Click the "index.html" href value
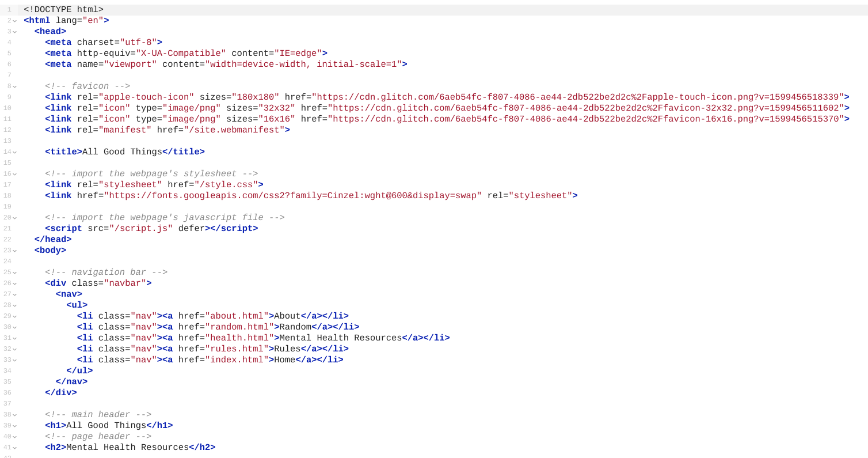This screenshot has height=458, width=868. coord(237,360)
